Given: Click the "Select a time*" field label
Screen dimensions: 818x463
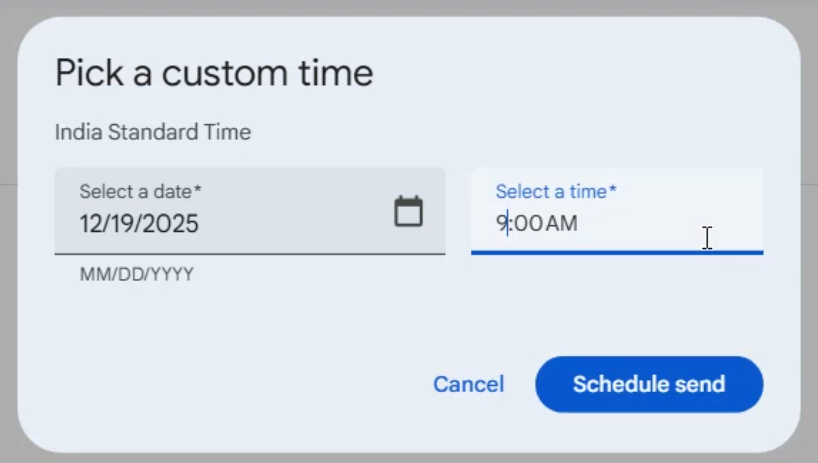Looking at the screenshot, I should [x=556, y=191].
